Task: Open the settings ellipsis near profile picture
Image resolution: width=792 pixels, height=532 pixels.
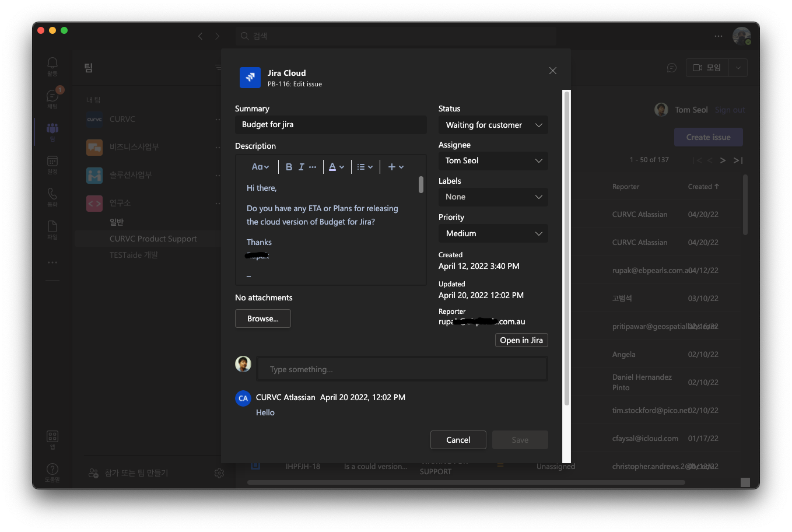Action: click(719, 36)
